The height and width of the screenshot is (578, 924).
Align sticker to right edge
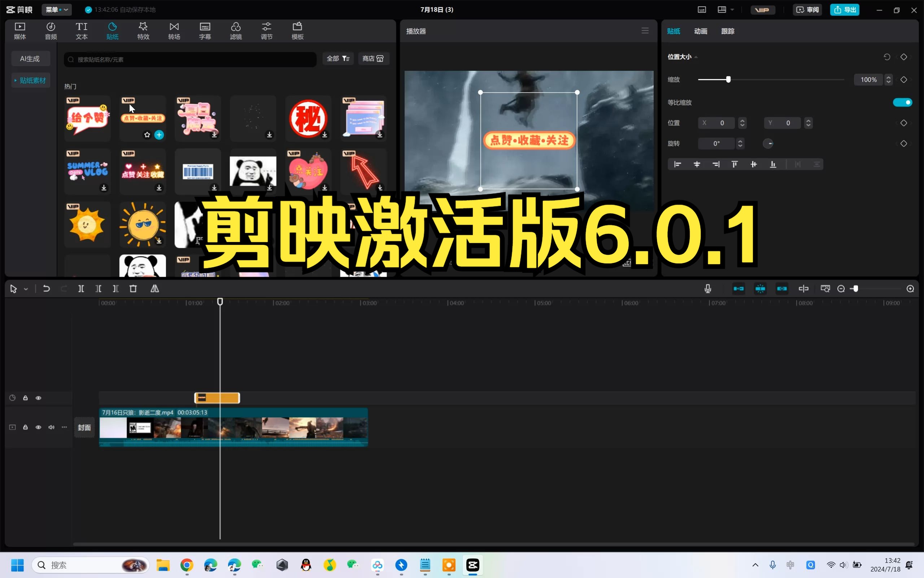[x=716, y=164]
